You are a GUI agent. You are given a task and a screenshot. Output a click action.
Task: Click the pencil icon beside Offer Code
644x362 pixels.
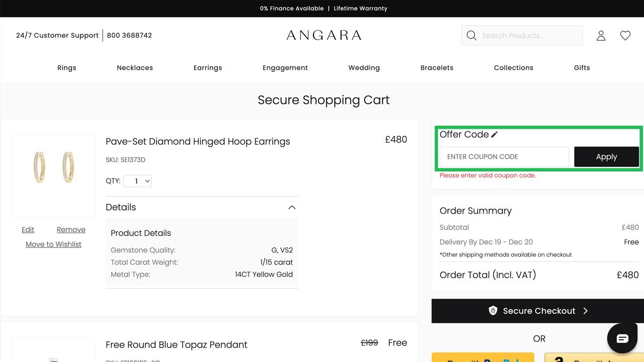click(x=495, y=134)
